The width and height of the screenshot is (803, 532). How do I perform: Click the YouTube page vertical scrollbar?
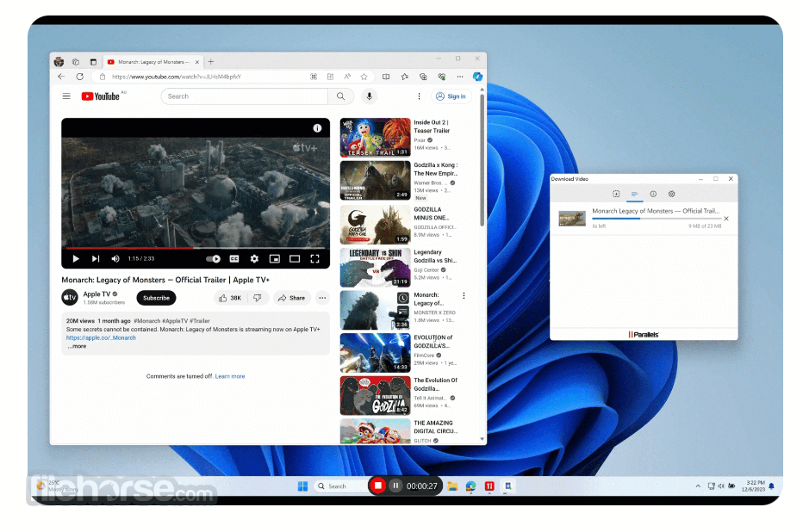[x=482, y=160]
